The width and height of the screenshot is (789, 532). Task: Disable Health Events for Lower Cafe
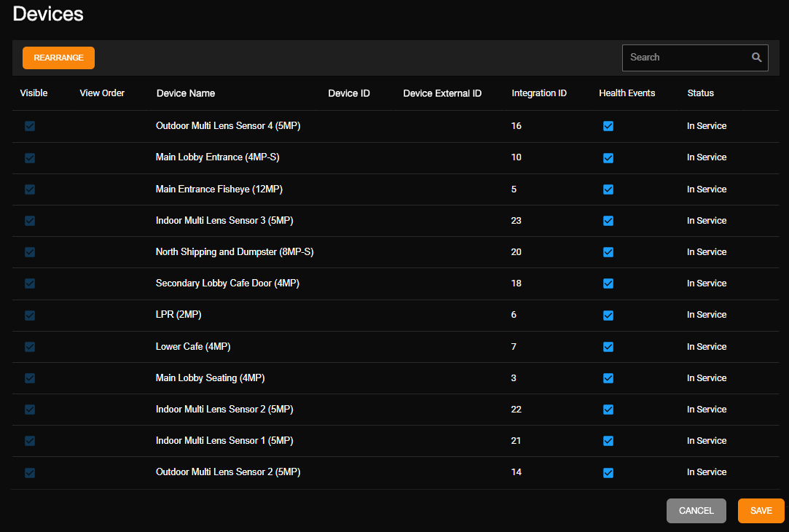pyautogui.click(x=608, y=347)
